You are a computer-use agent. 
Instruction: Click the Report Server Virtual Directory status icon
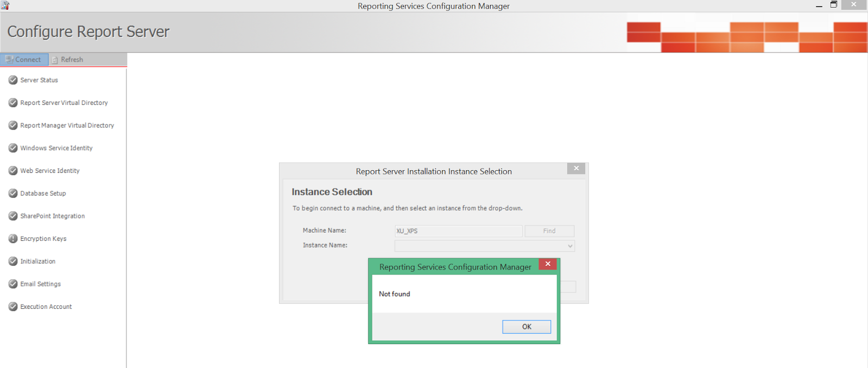click(x=13, y=103)
